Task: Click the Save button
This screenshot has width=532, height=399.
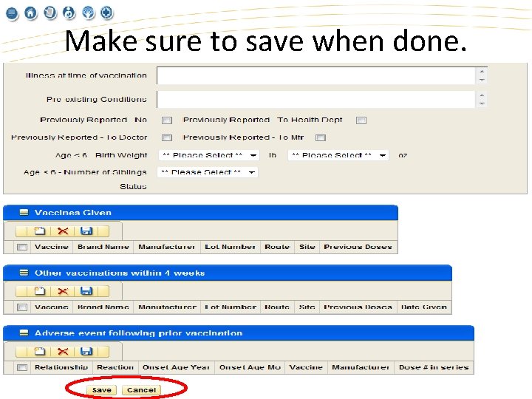Action: pos(102,390)
